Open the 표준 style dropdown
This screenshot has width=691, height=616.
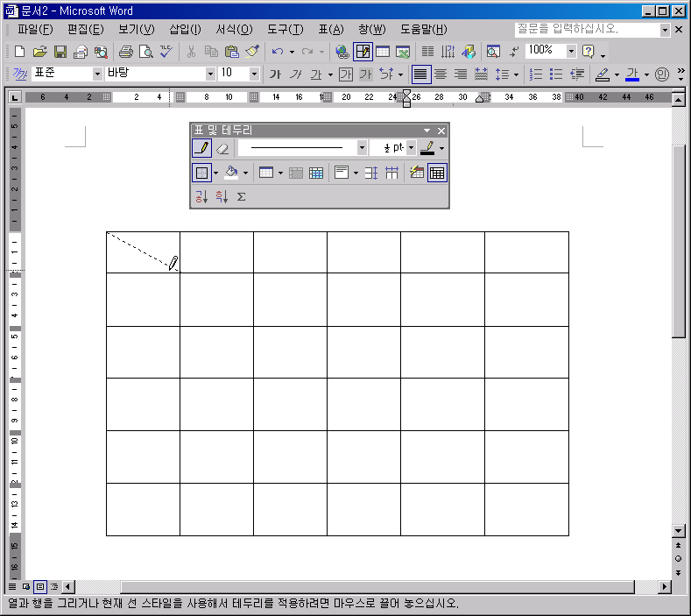97,74
